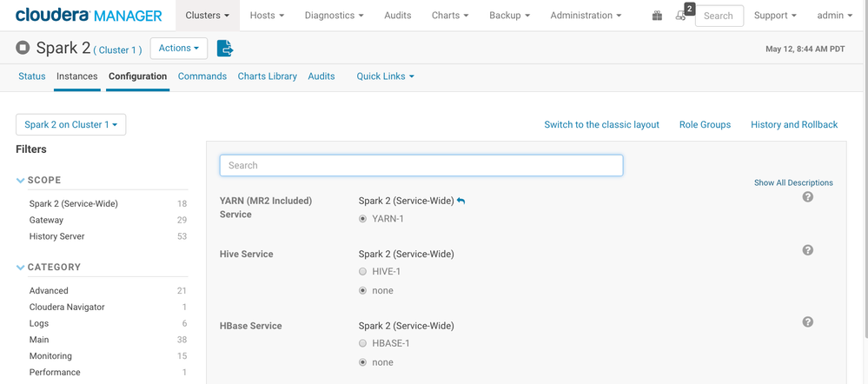This screenshot has width=868, height=384.
Task: Filter by History Server scope
Action: [x=56, y=236]
